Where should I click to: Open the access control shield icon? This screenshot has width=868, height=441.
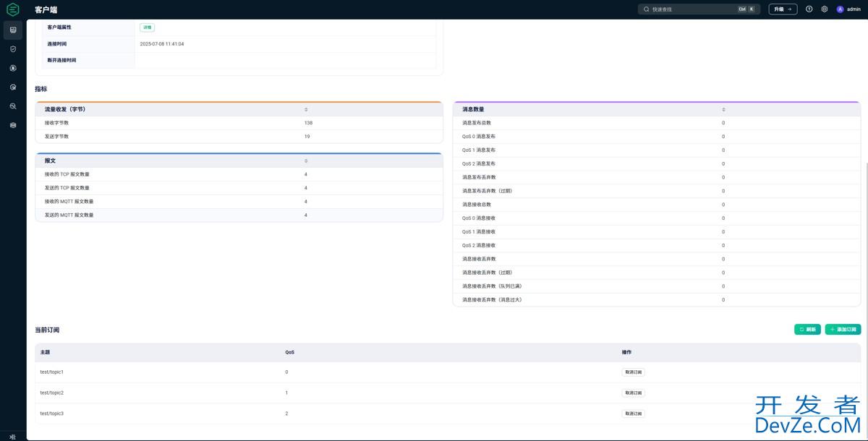(13, 49)
